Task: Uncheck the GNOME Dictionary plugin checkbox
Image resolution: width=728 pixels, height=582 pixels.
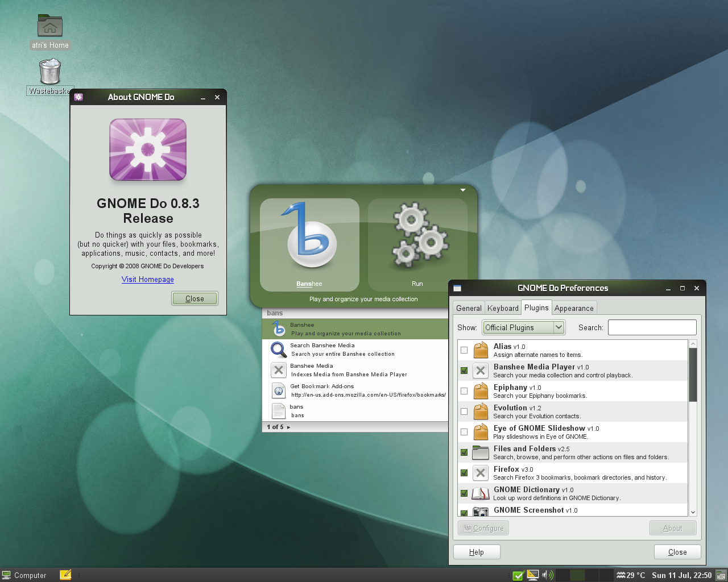Action: [464, 493]
